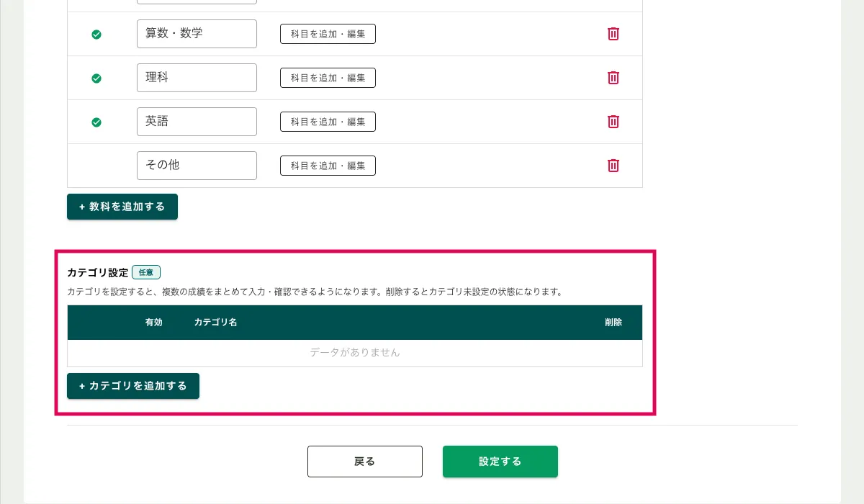
Task: Toggle the green check for 算数・数学
Action: pos(96,34)
